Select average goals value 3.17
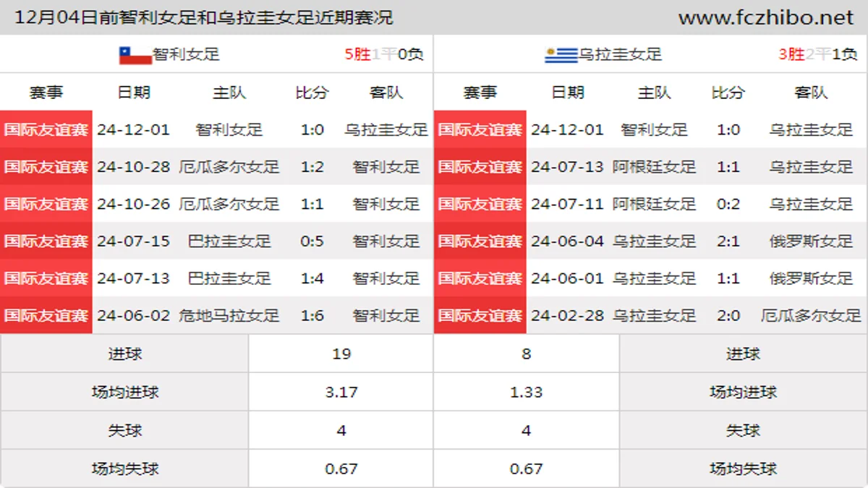Image resolution: width=868 pixels, height=488 pixels. pyautogui.click(x=341, y=392)
